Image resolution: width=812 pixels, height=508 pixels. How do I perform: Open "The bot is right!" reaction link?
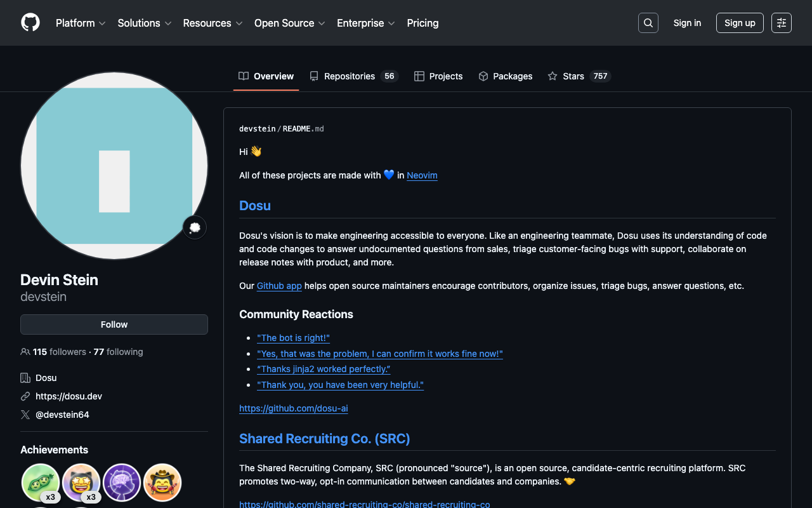(293, 338)
